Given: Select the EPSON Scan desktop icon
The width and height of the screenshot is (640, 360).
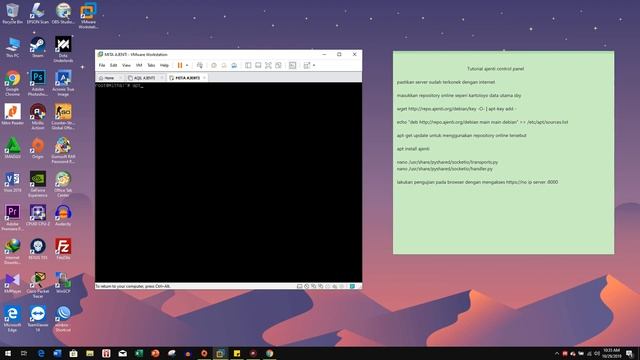Looking at the screenshot, I should (38, 14).
